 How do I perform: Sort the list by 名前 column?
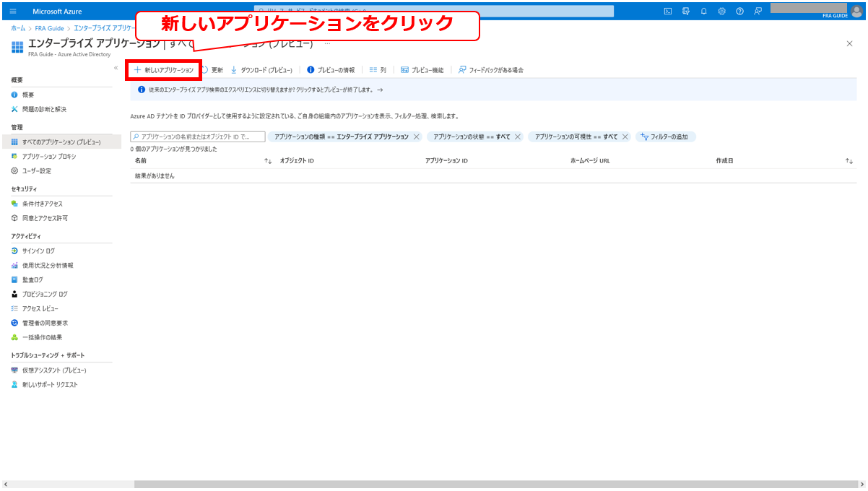tap(268, 161)
